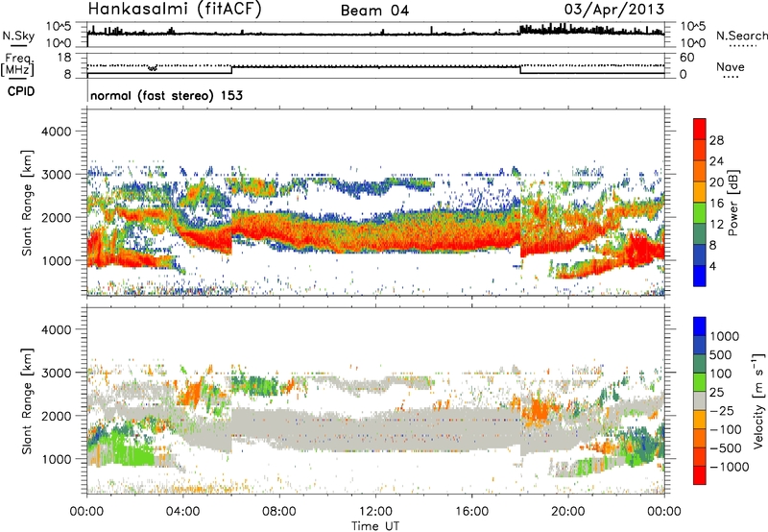Screen dimensions: 768x532
Task: Click the '4' power colorbar label
Action: 713,266
